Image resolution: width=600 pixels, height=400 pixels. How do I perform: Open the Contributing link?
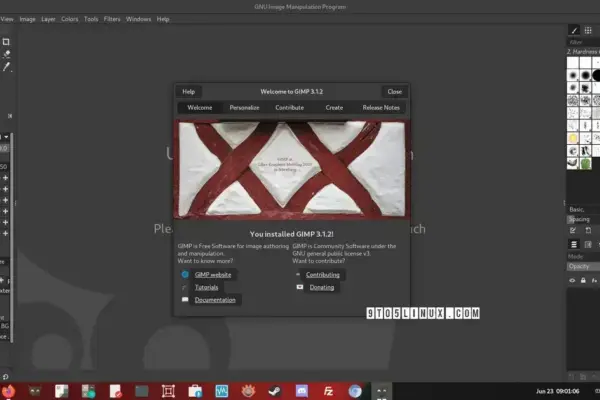tap(323, 275)
